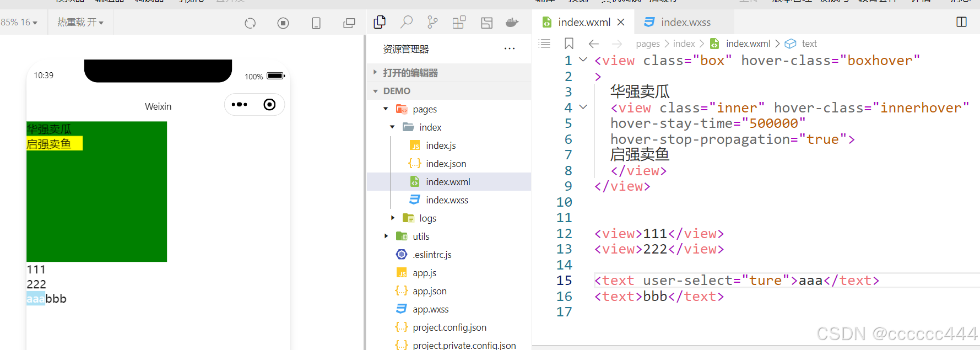Click the detach simulator window icon
980x350 pixels.
[x=349, y=23]
